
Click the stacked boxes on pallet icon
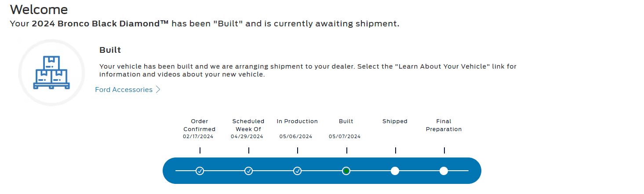51,73
